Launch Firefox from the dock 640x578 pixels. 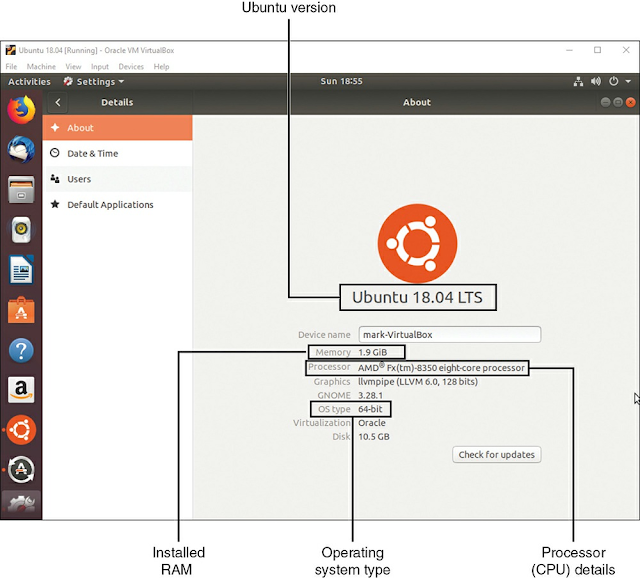[21, 109]
